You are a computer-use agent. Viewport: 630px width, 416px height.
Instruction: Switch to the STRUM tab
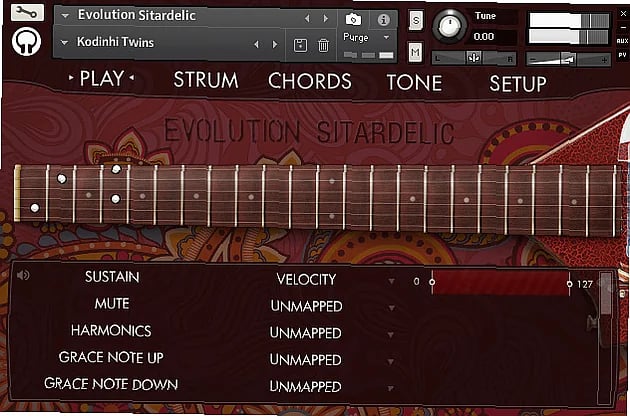point(206,80)
